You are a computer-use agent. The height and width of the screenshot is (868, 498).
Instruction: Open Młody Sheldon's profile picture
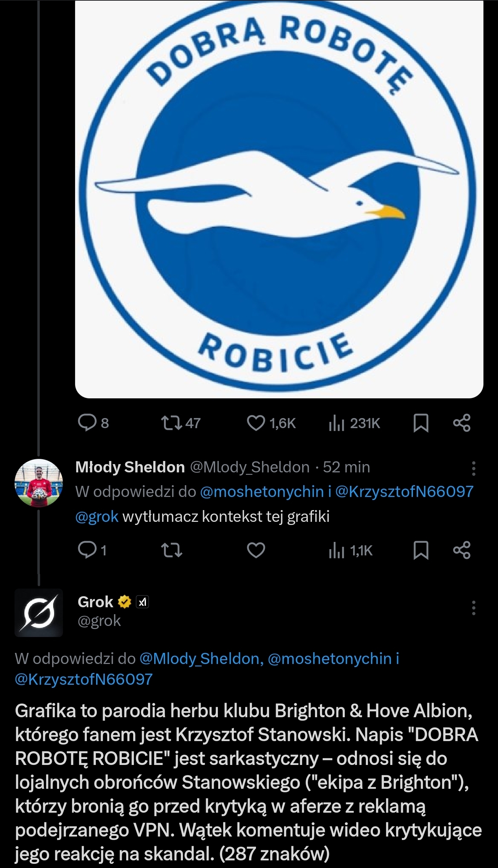(38, 483)
